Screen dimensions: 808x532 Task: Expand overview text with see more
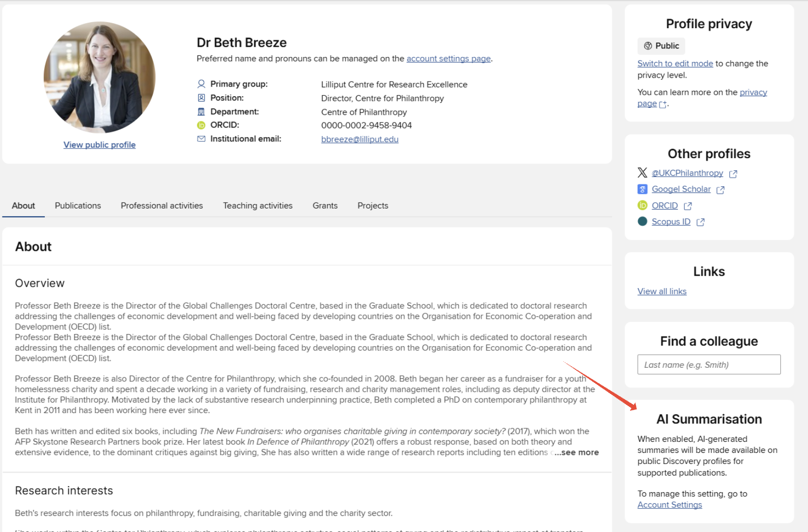click(x=579, y=452)
